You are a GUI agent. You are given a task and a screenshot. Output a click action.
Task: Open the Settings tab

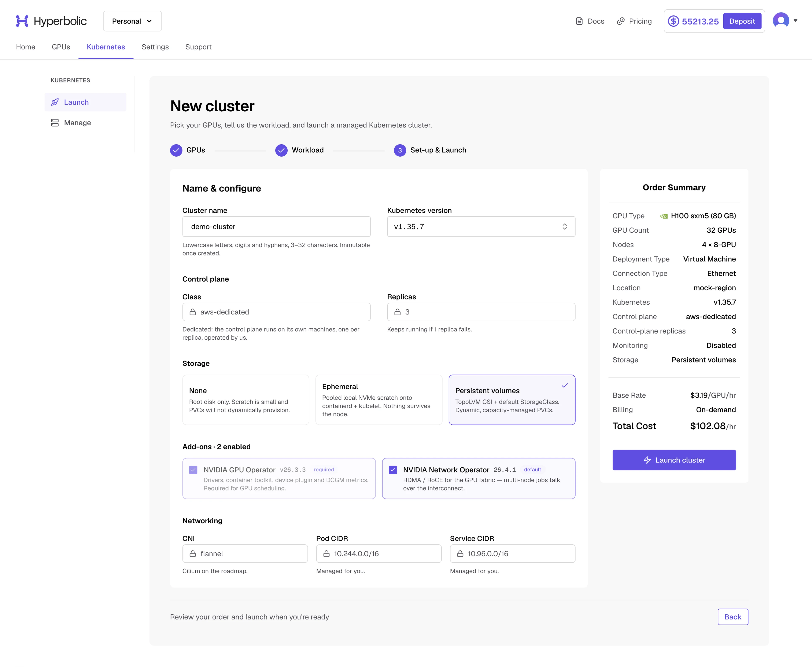(x=155, y=47)
